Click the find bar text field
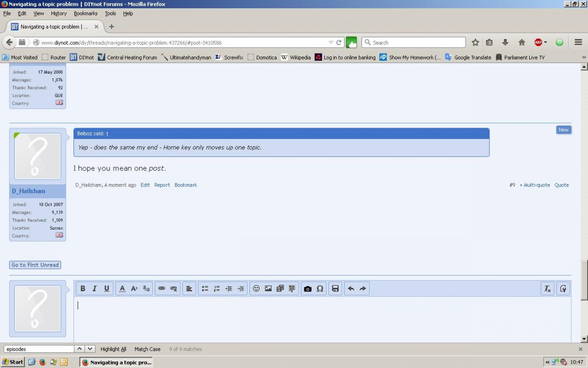This screenshot has height=368, width=588. pos(39,349)
